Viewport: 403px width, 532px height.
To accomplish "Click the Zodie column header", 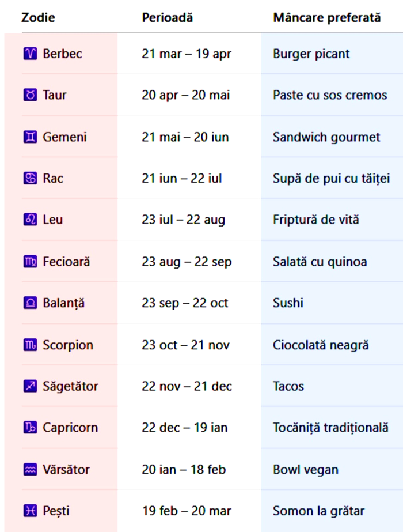I will [x=38, y=18].
